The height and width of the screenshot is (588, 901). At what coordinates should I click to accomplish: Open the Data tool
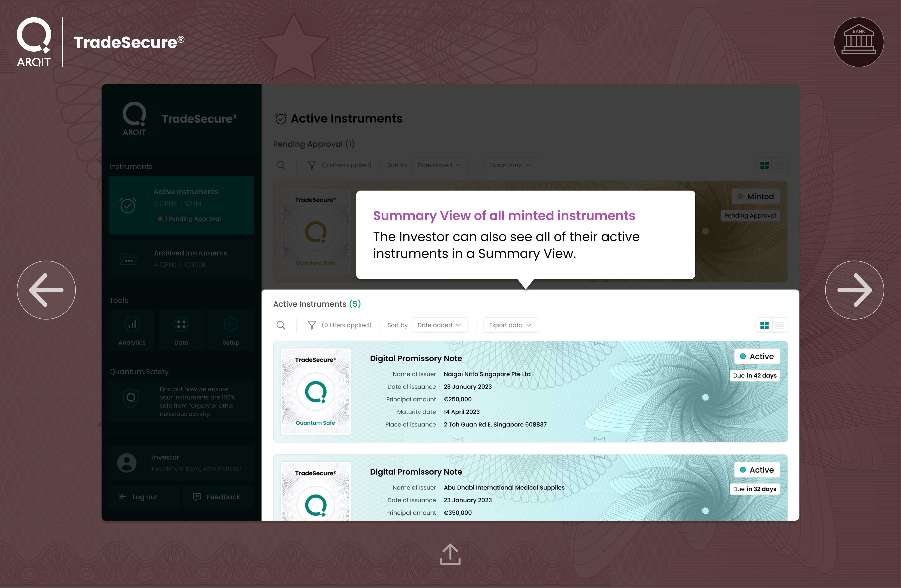[181, 330]
